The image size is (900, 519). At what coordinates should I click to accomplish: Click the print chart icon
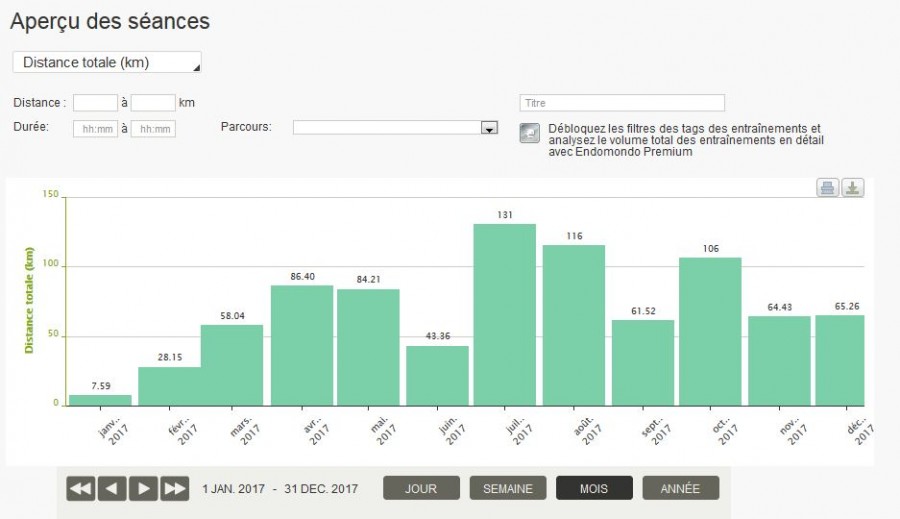click(x=828, y=188)
